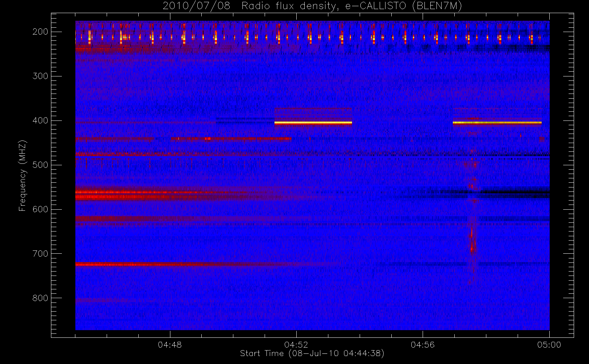The height and width of the screenshot is (364, 589).
Task: Click the 'Frequency (MHZ)' axis label
Action: tap(23, 175)
